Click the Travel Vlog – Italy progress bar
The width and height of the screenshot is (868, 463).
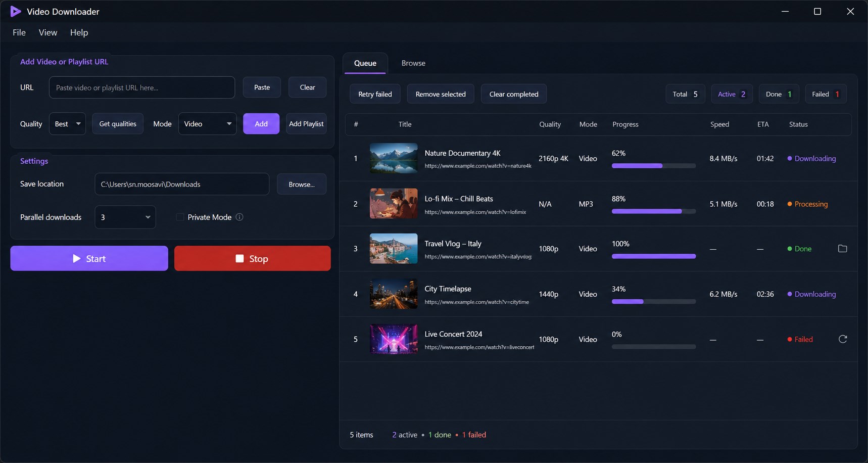click(x=654, y=256)
